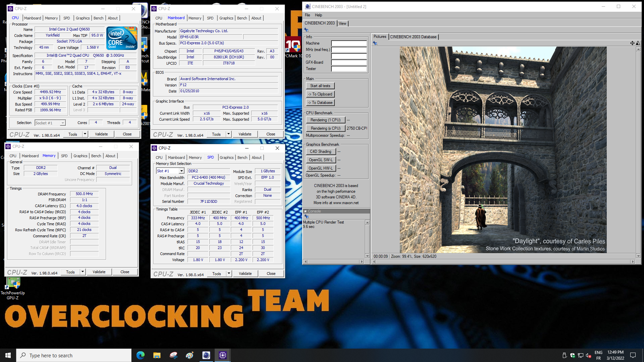Screen dimensions: 644x362
Task: Click the pin icon under CINEBENCH 2003 tab
Action: click(306, 30)
